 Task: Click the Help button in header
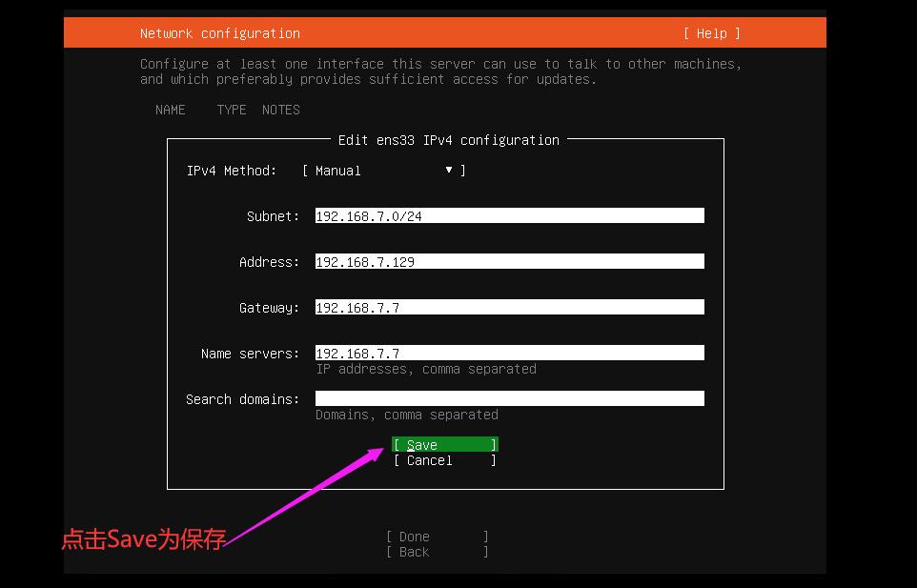click(x=711, y=33)
